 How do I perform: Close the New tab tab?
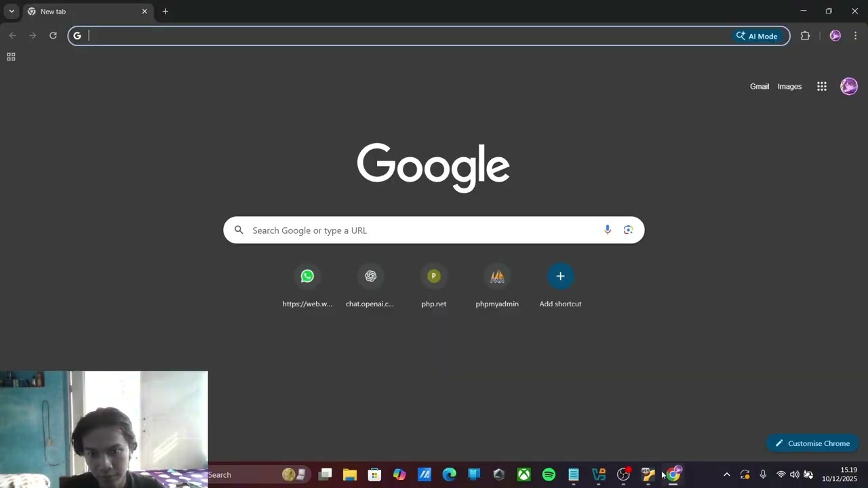tap(144, 12)
